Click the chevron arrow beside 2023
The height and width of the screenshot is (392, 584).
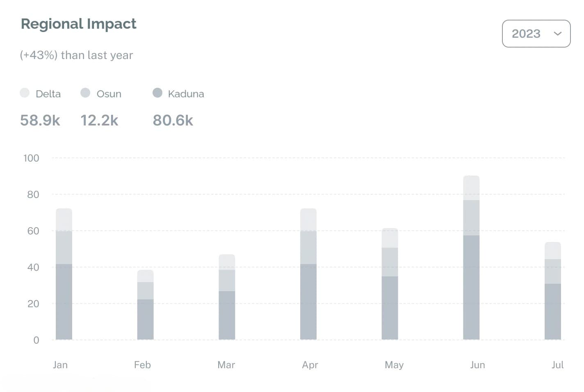(x=557, y=34)
